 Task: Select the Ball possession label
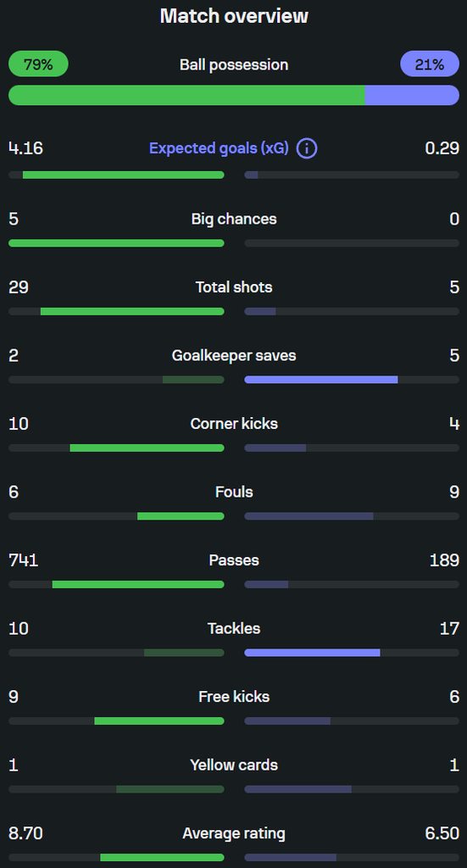pyautogui.click(x=234, y=64)
